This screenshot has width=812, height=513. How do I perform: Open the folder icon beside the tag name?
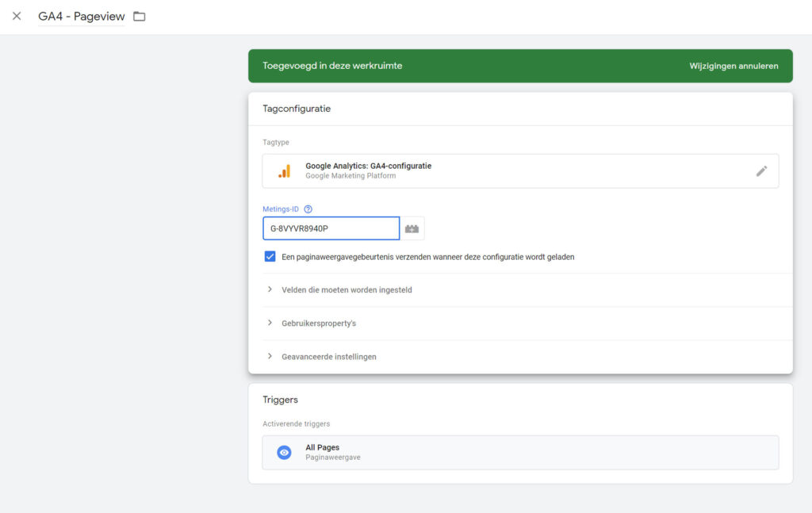(140, 17)
